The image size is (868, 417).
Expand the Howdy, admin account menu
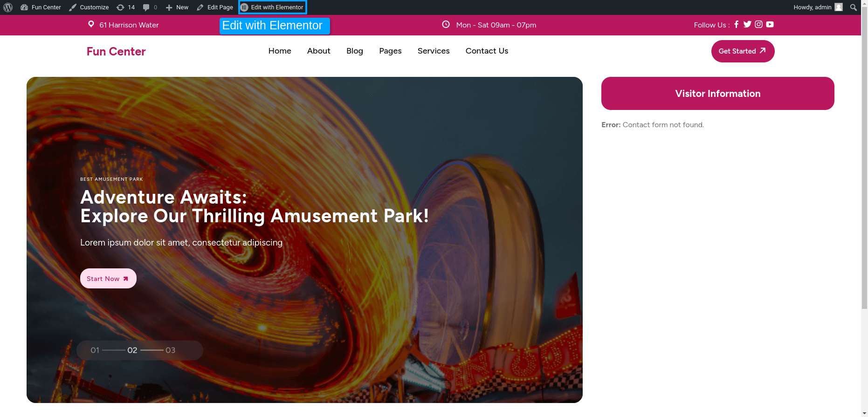tap(818, 7)
